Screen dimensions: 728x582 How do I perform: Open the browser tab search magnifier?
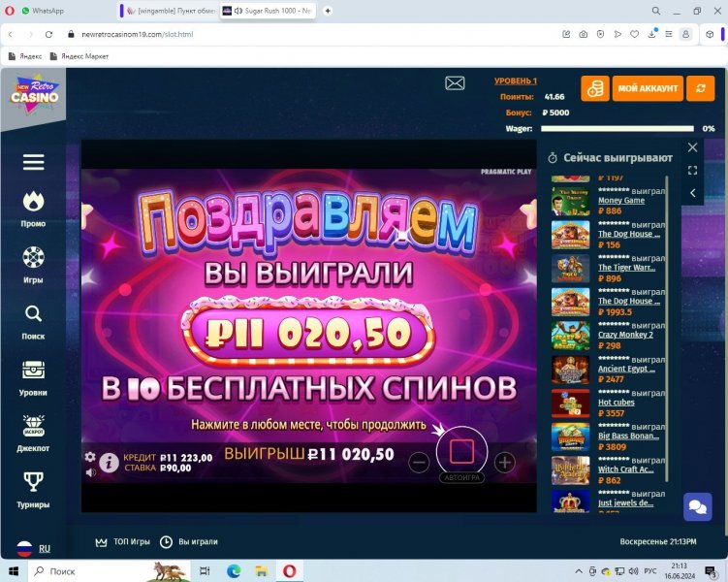[656, 11]
